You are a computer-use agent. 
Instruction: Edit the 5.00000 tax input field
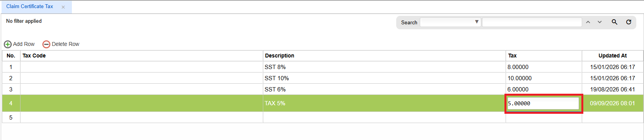pos(543,103)
